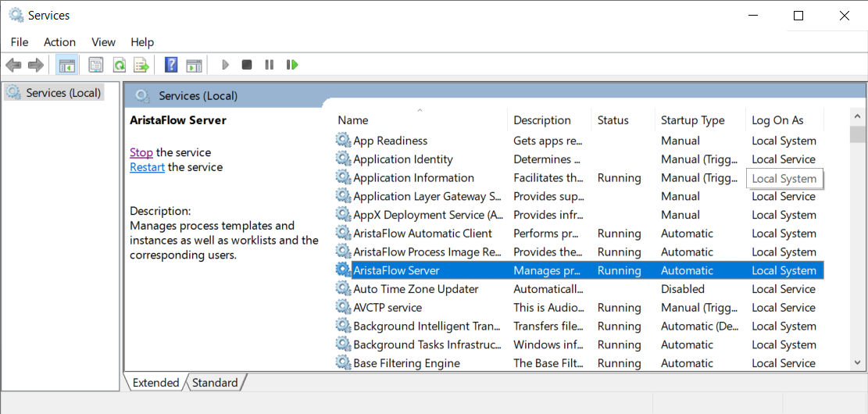This screenshot has height=414, width=868.
Task: Select Services (Local) in the console tree
Action: tap(63, 93)
